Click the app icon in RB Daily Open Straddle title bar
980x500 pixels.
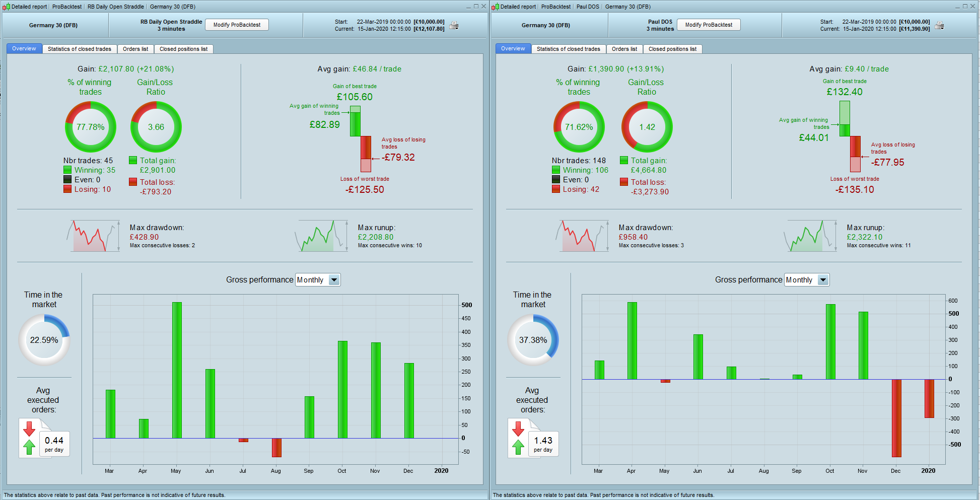[6, 7]
